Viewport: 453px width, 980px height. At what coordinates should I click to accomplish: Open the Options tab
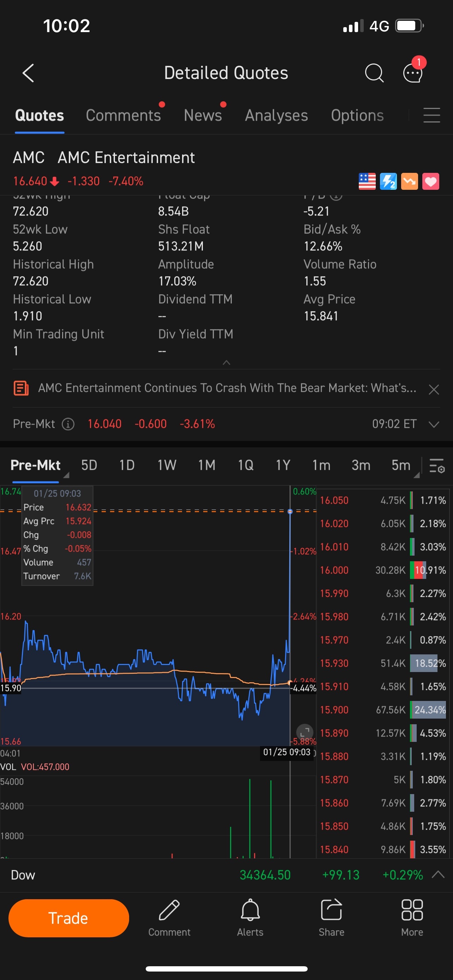point(357,115)
